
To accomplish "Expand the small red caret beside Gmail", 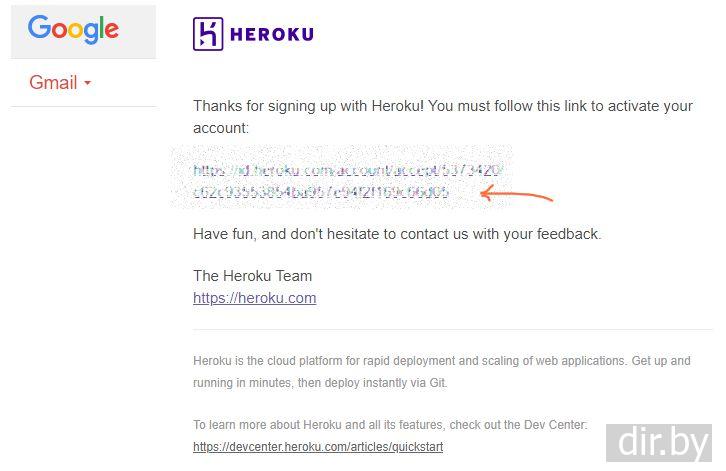I will 88,83.
